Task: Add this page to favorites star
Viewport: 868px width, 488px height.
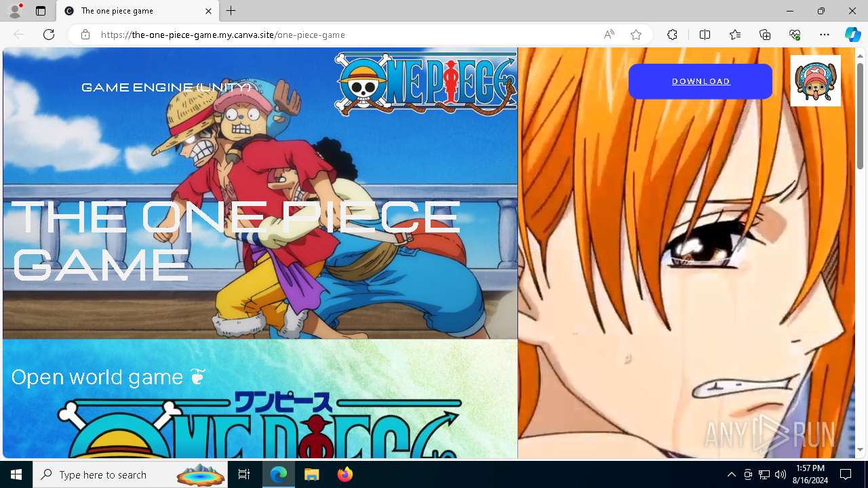Action: (x=636, y=35)
